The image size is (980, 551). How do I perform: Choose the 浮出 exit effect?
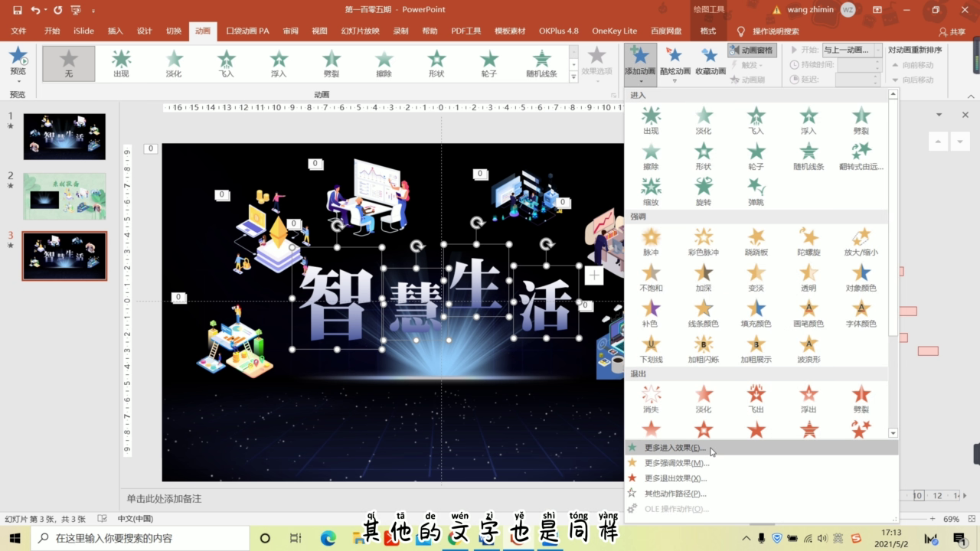[x=808, y=399]
